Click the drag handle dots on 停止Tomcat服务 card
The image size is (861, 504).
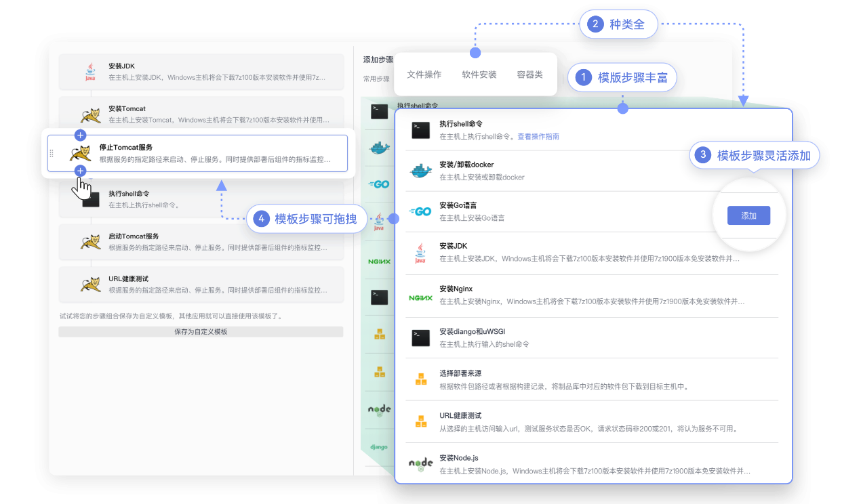(52, 153)
